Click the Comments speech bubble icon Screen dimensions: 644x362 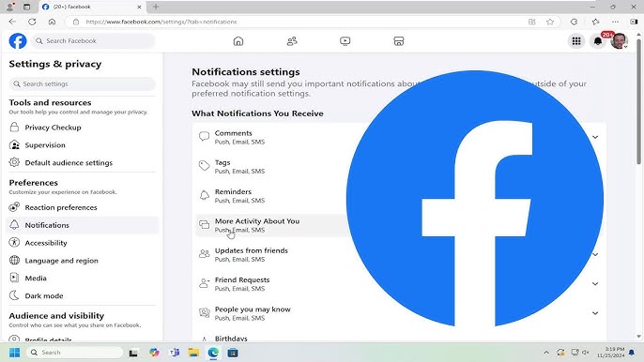tap(204, 137)
